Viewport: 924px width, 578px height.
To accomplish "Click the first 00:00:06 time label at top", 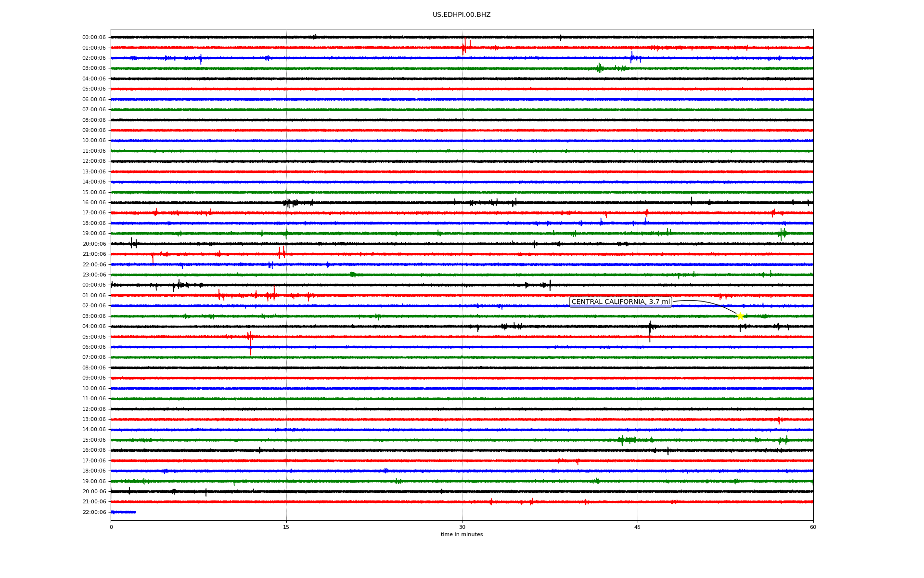I will (94, 38).
